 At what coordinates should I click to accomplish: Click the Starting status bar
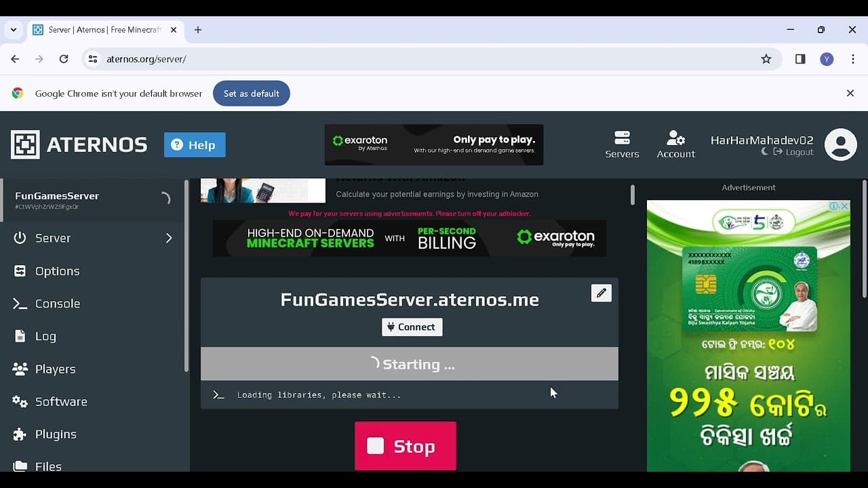pyautogui.click(x=410, y=364)
